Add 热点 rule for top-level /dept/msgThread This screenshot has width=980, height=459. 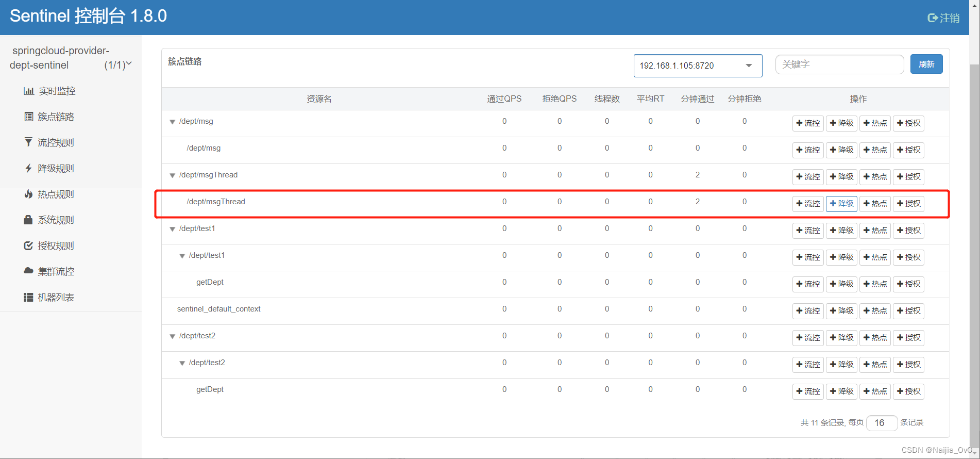(875, 177)
